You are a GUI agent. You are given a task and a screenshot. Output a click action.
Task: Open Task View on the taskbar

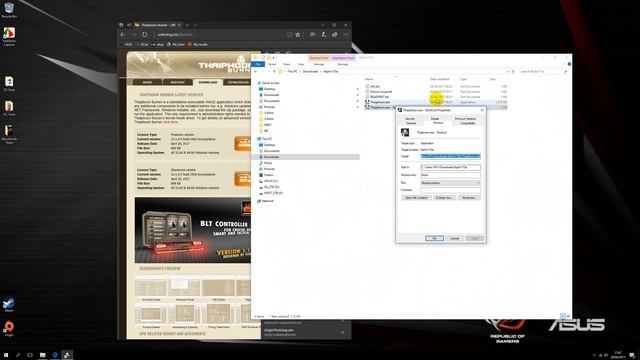tap(30, 355)
